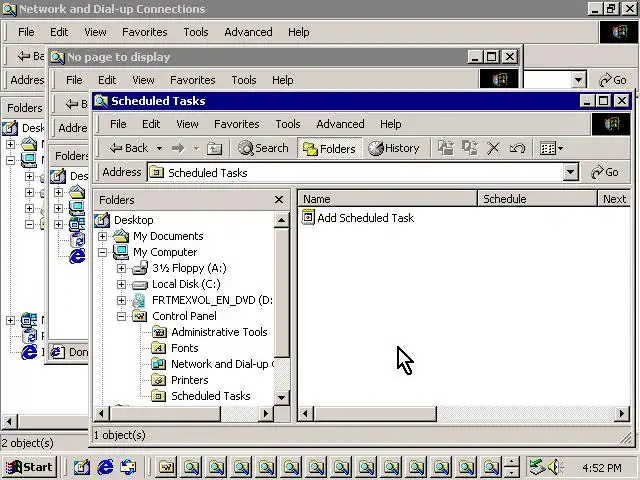
Task: Select Fonts folder in tree
Action: (184, 348)
